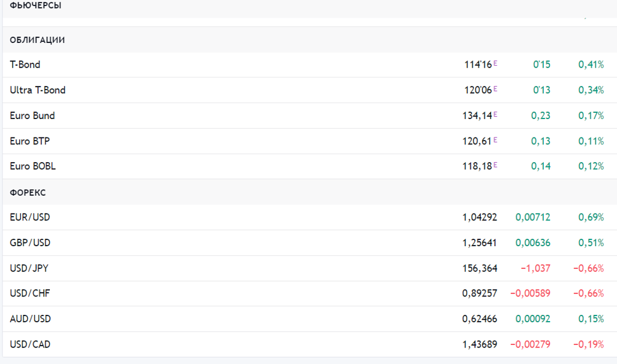Click the E marker beside Ultra T-Bond price

[x=495, y=88]
